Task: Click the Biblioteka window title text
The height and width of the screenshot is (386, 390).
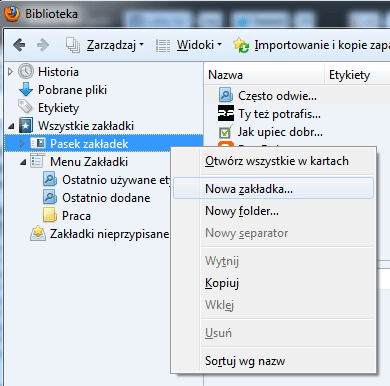Action: [51, 14]
